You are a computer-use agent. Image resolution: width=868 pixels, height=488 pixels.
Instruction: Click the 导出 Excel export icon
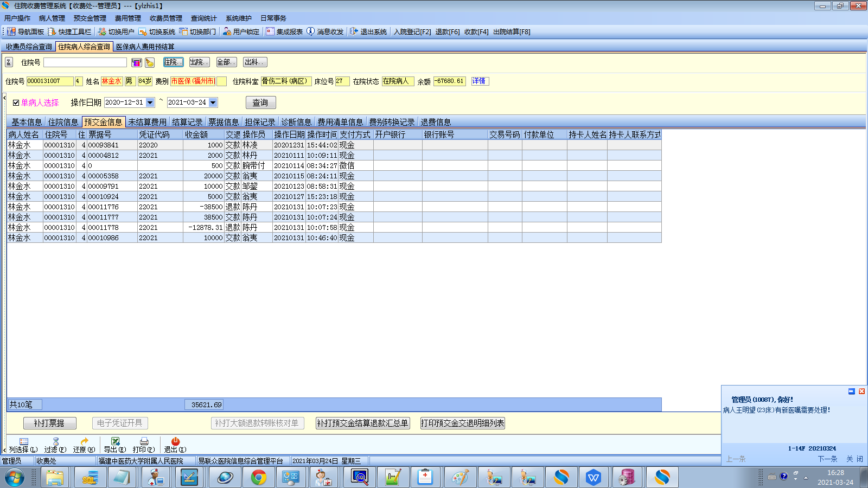coord(115,441)
